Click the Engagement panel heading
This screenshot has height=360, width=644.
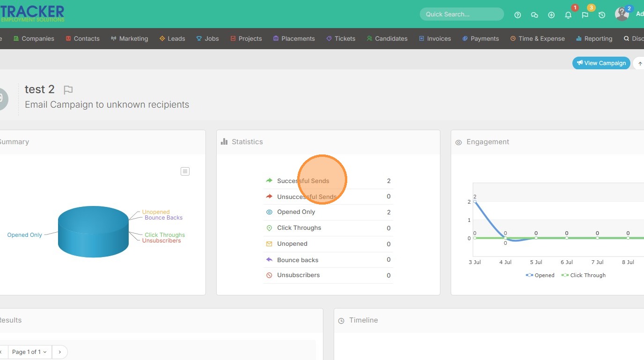click(488, 142)
